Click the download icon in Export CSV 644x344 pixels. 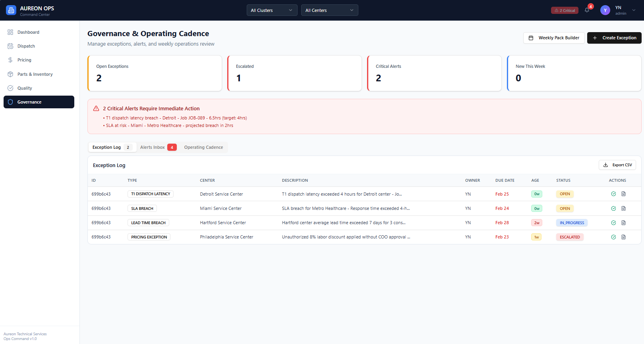click(x=606, y=165)
